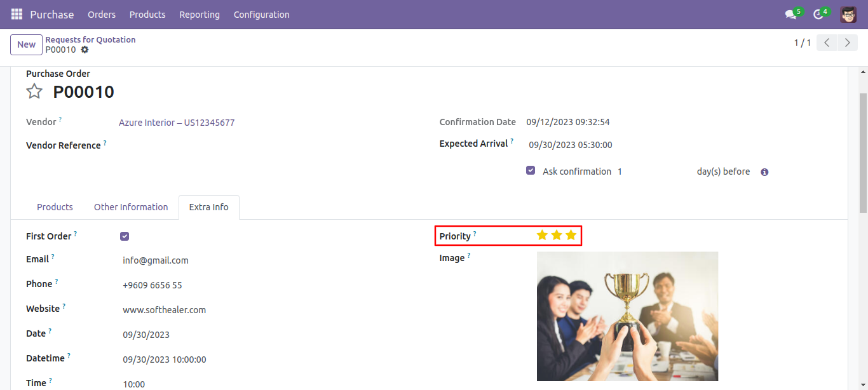Show help tooltip for the Time label
Screen dimensions: 868x390
(50, 380)
